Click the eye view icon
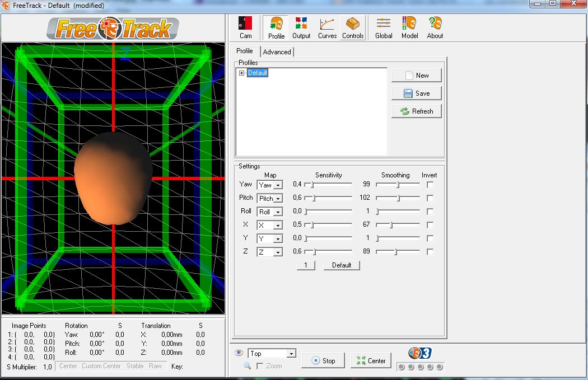The width and height of the screenshot is (588, 380). (238, 353)
